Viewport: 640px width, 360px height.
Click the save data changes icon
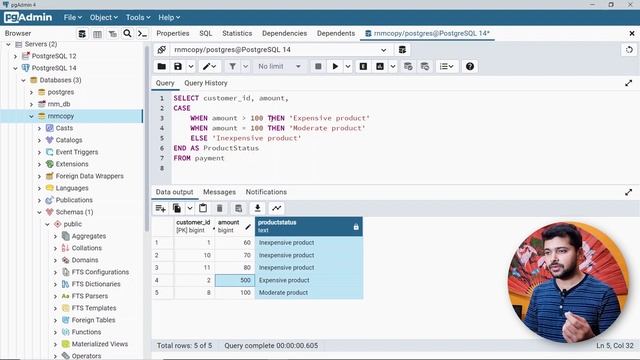(239, 208)
